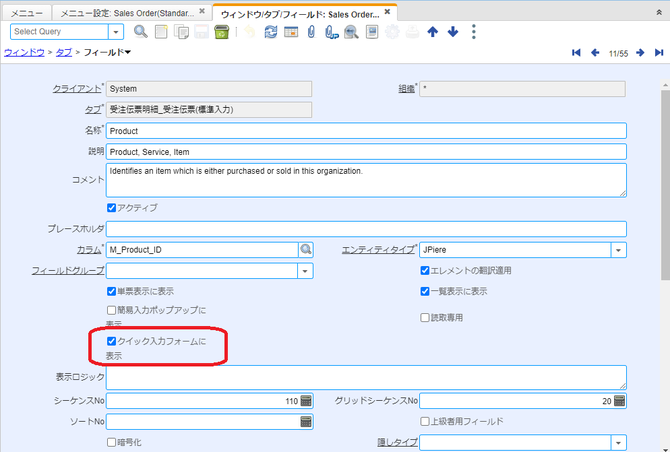Open the エンティティタイプ dropdown arrow
Image resolution: width=670 pixels, height=452 pixels.
(618, 250)
